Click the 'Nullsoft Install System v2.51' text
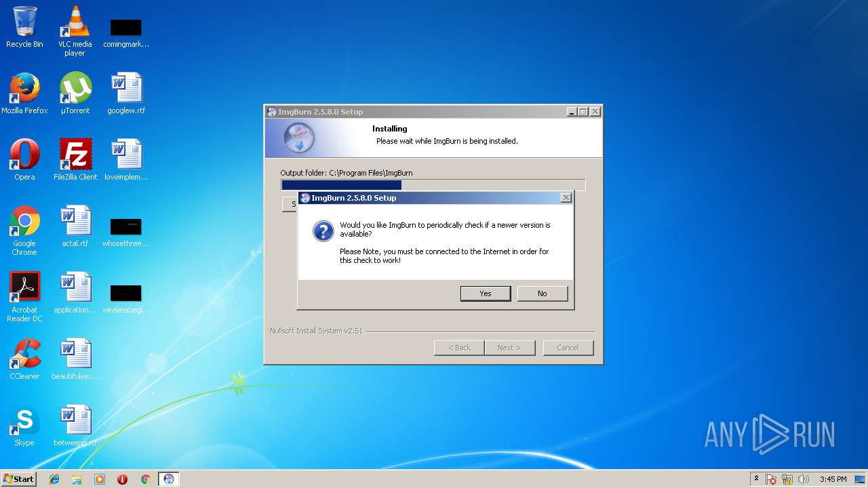 point(316,331)
